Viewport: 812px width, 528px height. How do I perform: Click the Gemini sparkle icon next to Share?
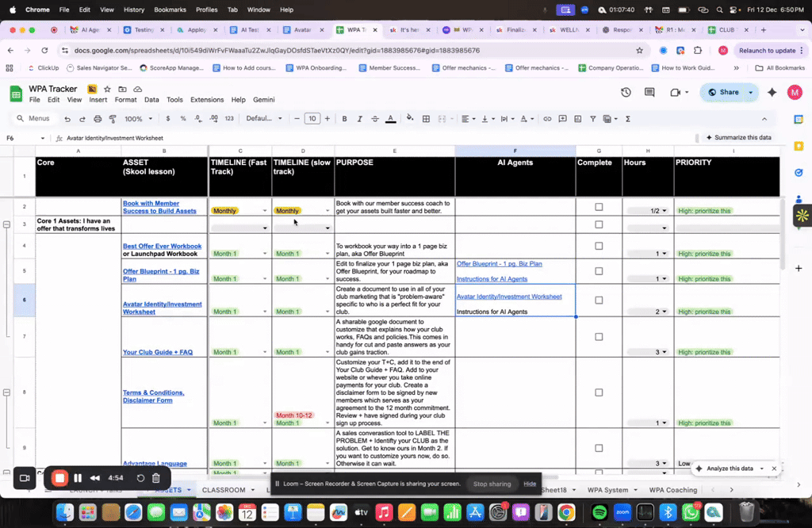[772, 92]
